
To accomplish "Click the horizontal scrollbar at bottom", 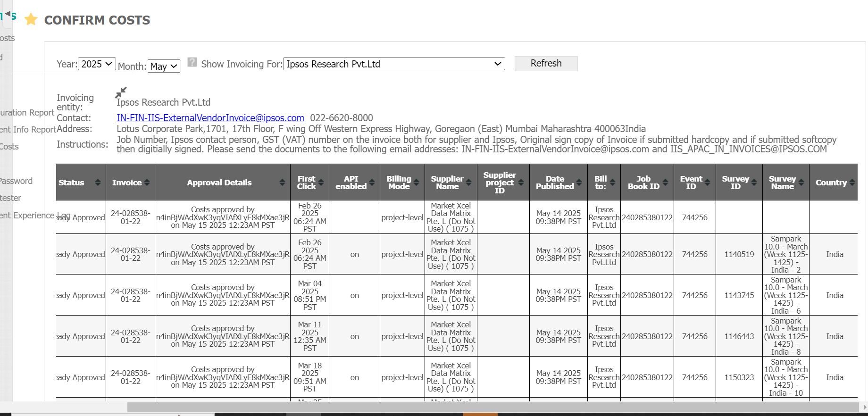I will pos(492,407).
